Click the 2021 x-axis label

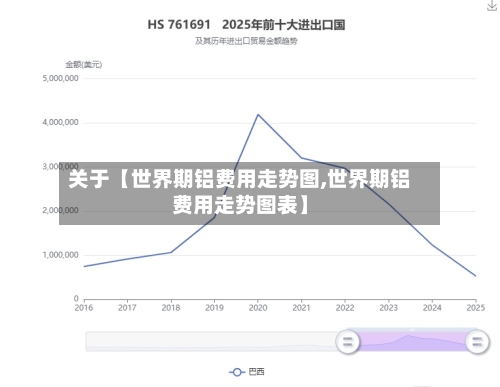(301, 308)
